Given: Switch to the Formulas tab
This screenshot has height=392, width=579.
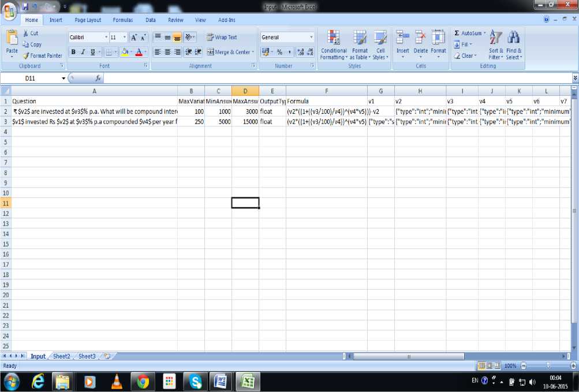Looking at the screenshot, I should 122,20.
